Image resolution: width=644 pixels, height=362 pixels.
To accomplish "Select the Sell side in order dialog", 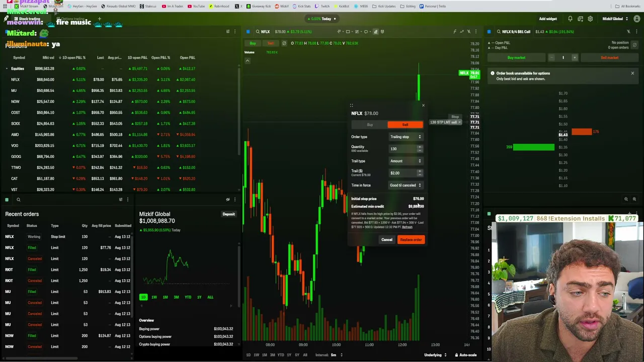I will point(405,125).
